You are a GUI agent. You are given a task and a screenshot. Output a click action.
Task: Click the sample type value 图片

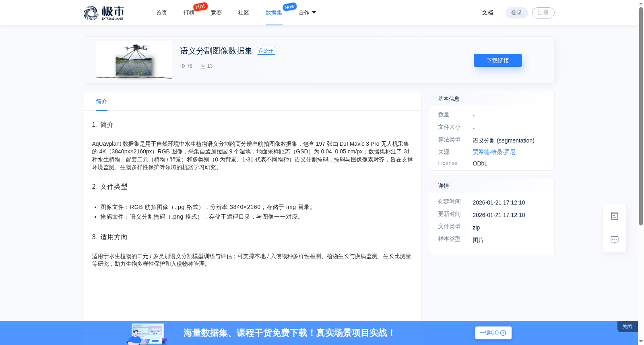tap(478, 240)
